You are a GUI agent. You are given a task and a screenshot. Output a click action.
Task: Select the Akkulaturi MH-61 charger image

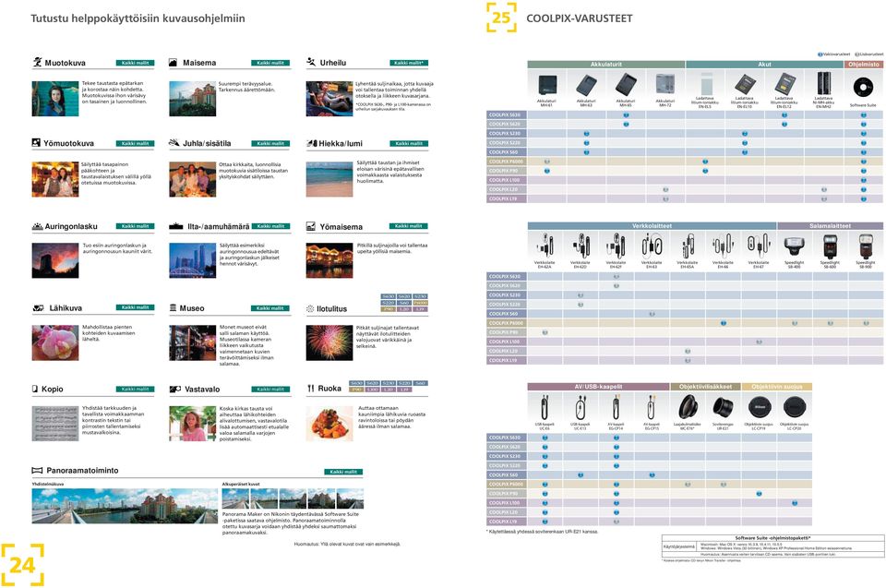click(x=546, y=85)
